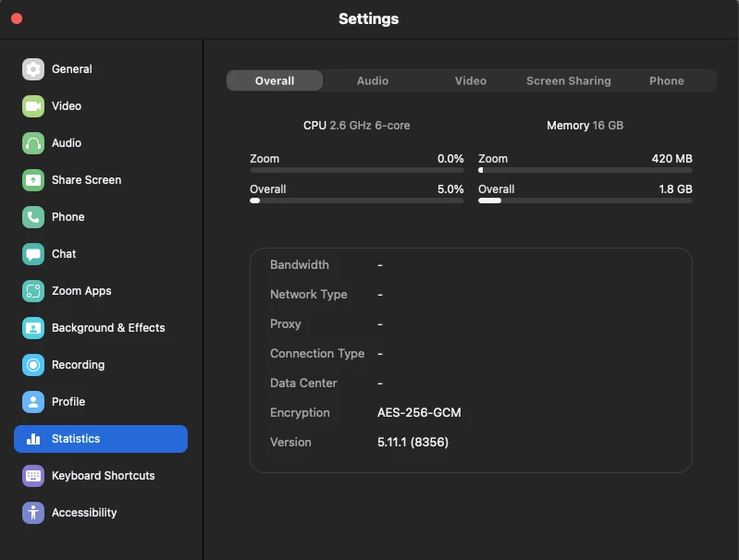Open the Accessibility icon
739x560 pixels.
[x=33, y=513]
